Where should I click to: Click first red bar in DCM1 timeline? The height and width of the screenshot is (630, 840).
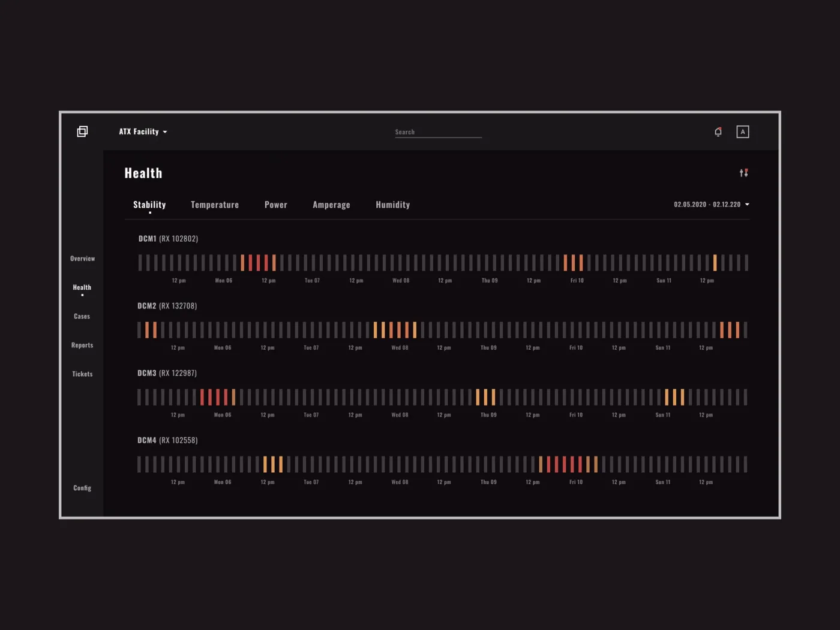pos(250,263)
